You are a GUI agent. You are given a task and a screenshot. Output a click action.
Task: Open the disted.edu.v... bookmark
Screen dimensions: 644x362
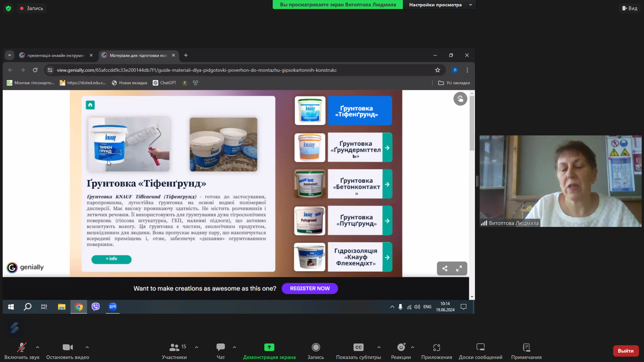pos(83,83)
